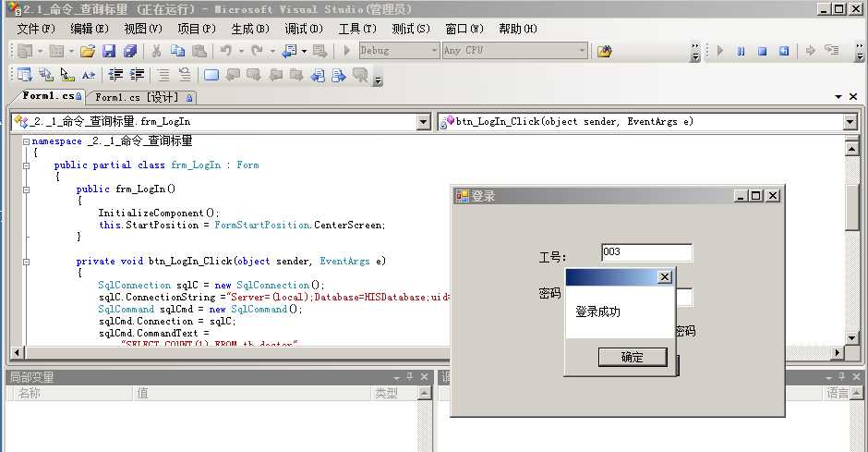The width and height of the screenshot is (868, 452).
Task: Open the 窗口(W) menu
Action: 464,29
